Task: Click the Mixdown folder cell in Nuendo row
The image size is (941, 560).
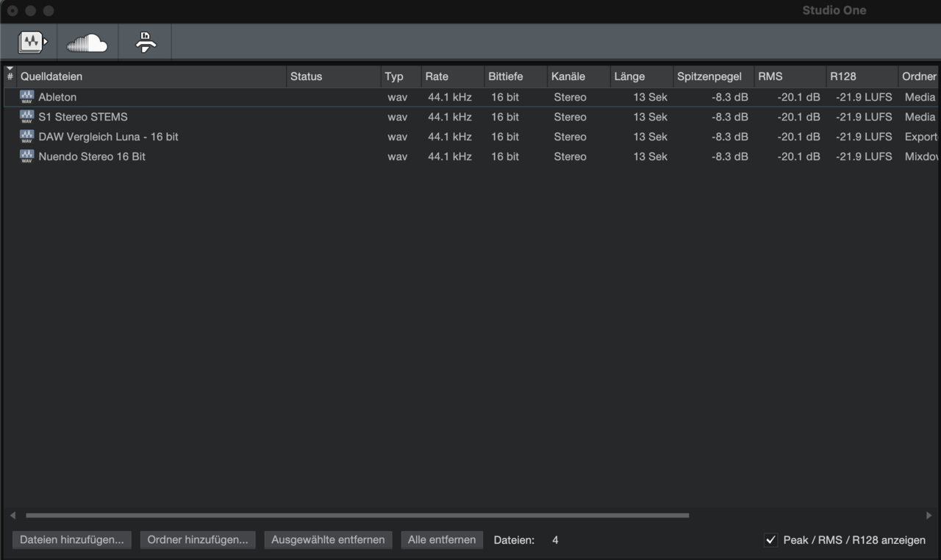Action: tap(922, 157)
